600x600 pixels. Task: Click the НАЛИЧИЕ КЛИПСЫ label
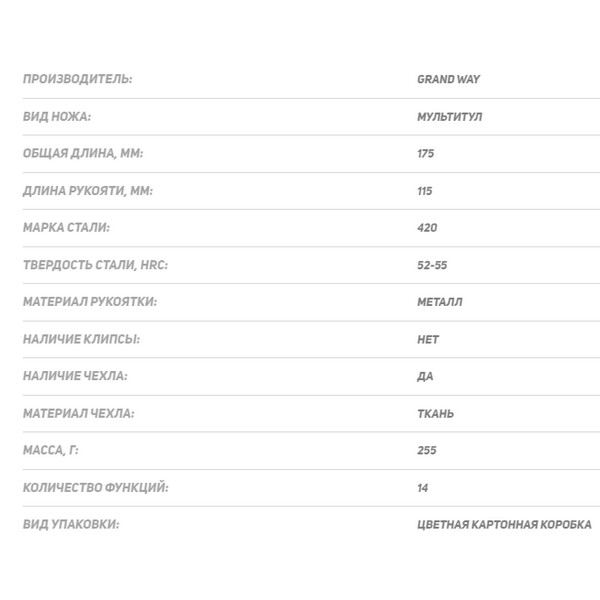coord(82,339)
